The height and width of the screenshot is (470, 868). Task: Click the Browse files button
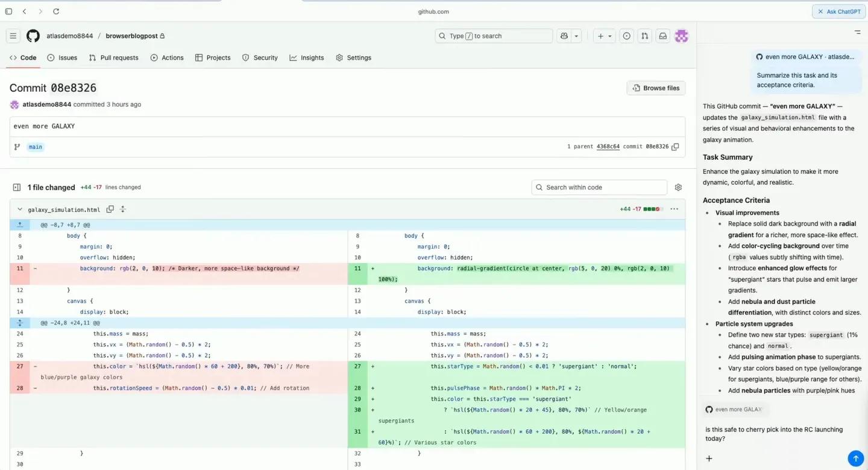656,87
